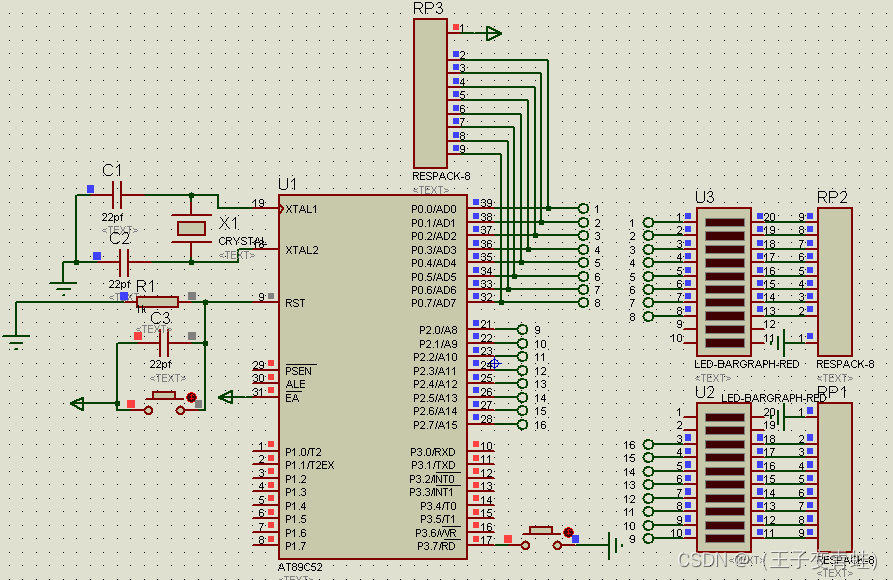893x580 pixels.
Task: Toggle the red latch dot on P3.7 button
Action: 567,532
